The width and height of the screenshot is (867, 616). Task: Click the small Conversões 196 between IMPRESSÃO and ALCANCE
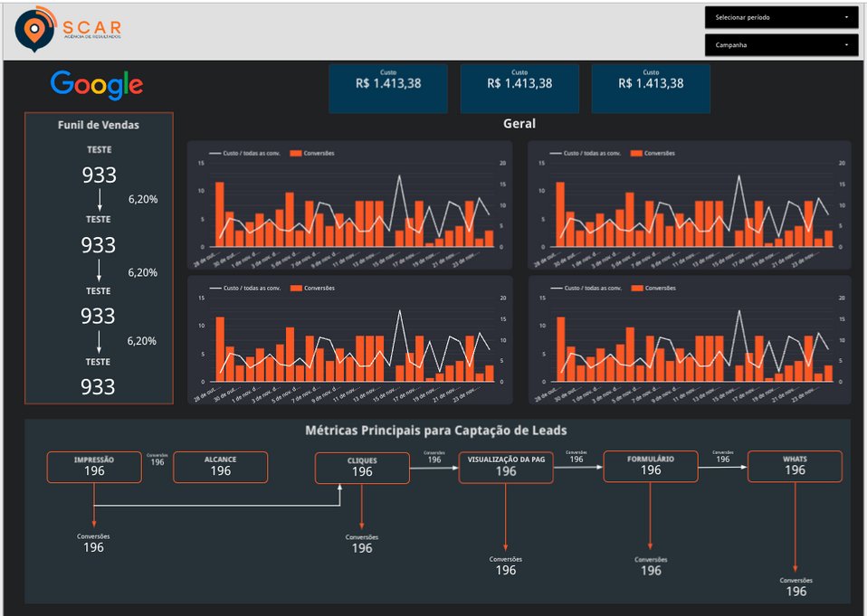[157, 460]
